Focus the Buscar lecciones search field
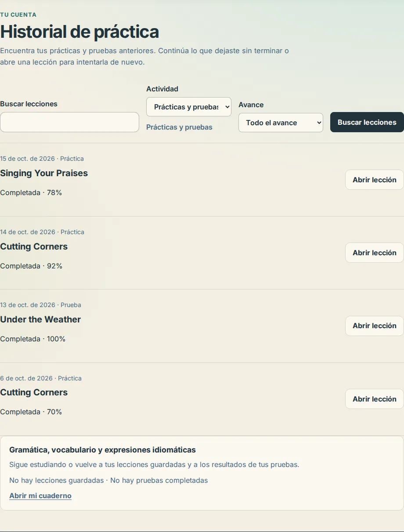The width and height of the screenshot is (404, 532). point(69,122)
